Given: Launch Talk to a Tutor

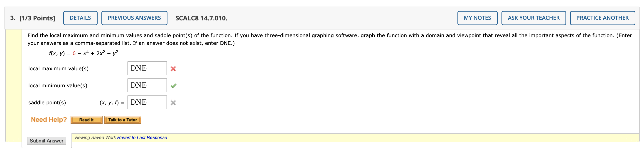Looking at the screenshot, I should (x=123, y=120).
